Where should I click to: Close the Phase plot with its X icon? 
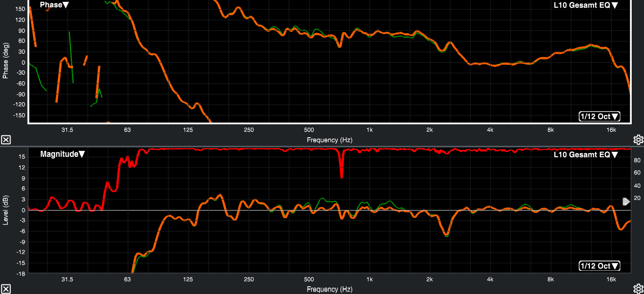pos(6,140)
